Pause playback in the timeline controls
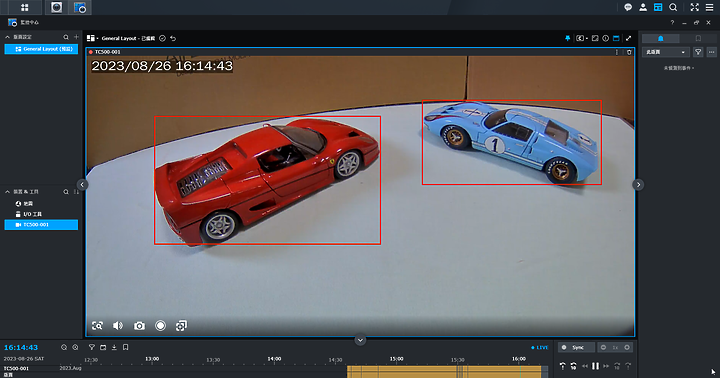Screen dimensions: 720x378 [x=596, y=366]
